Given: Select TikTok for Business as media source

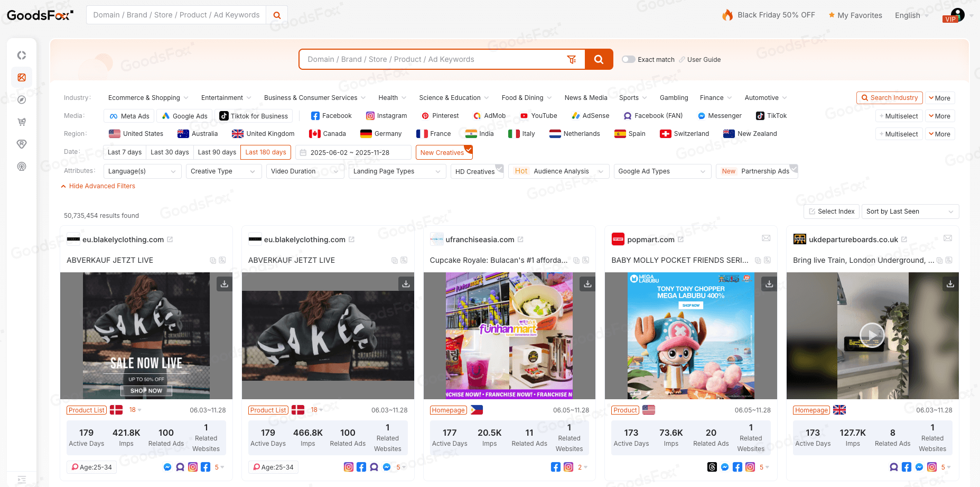Looking at the screenshot, I should (254, 115).
